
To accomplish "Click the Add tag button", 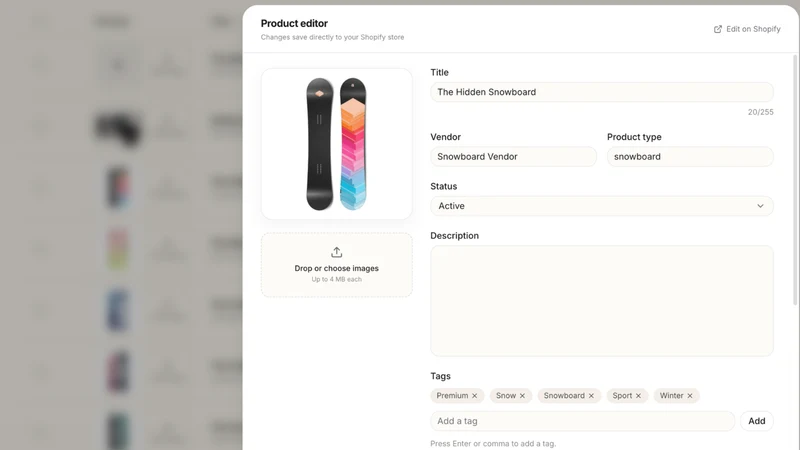I will 757,421.
